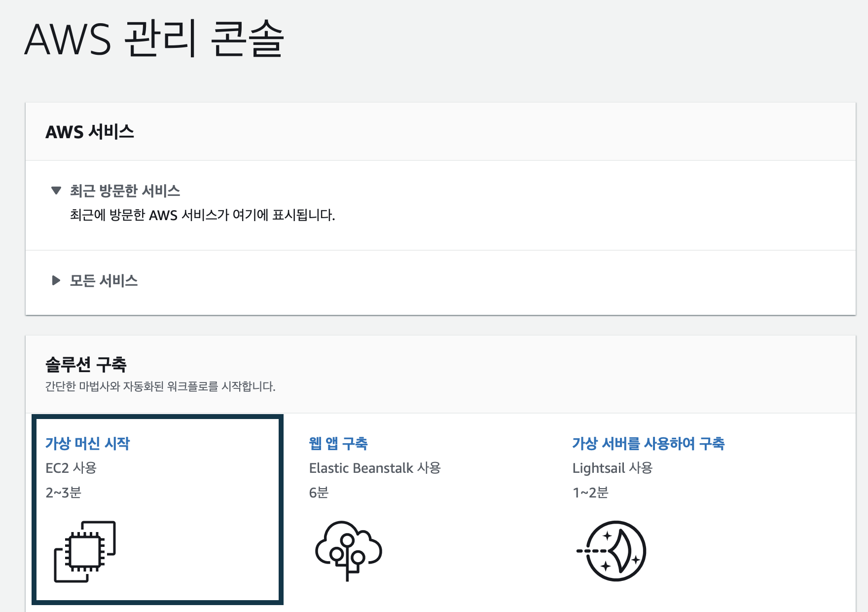Click the triangle next to 모든 서비스
Image resolution: width=868 pixels, height=612 pixels.
[56, 280]
